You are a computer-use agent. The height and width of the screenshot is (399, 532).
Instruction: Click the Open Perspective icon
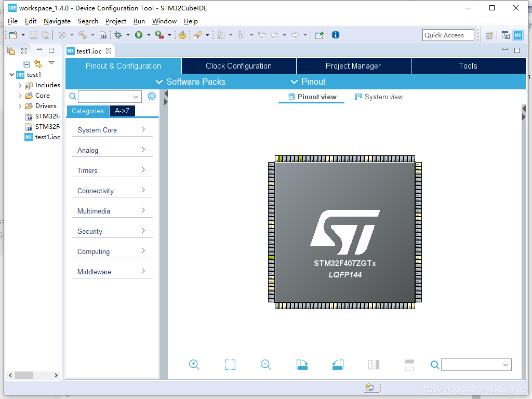[x=489, y=35]
